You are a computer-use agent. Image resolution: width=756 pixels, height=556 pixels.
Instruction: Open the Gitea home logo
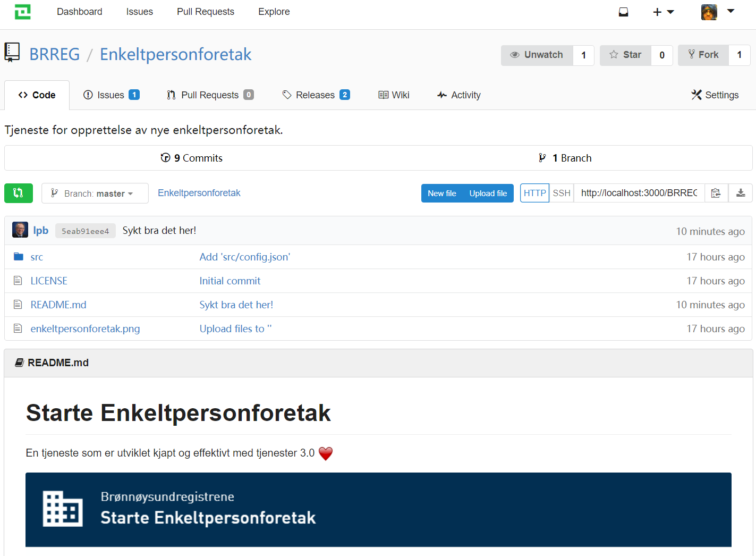tap(22, 12)
